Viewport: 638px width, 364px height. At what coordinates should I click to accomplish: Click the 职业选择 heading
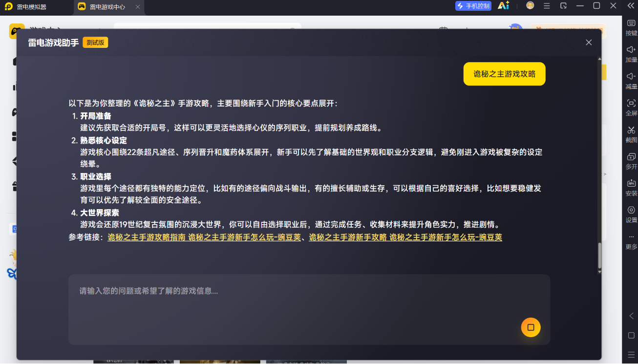(x=96, y=177)
